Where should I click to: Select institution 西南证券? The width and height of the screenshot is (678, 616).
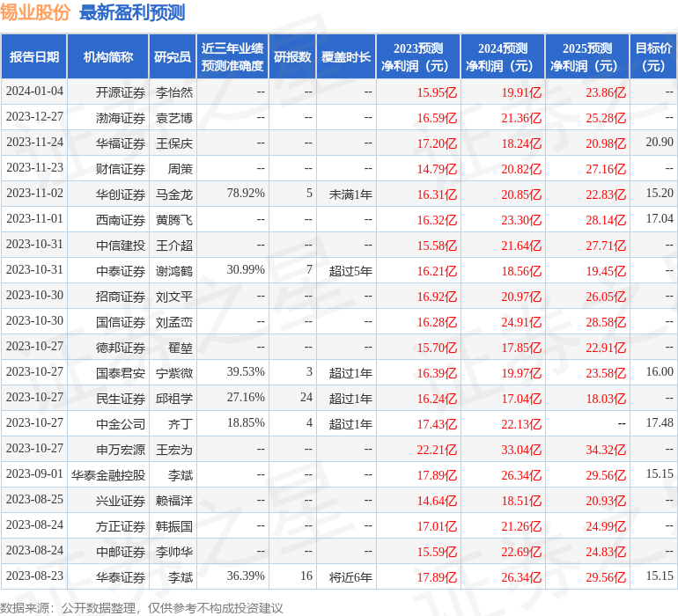tap(121, 220)
